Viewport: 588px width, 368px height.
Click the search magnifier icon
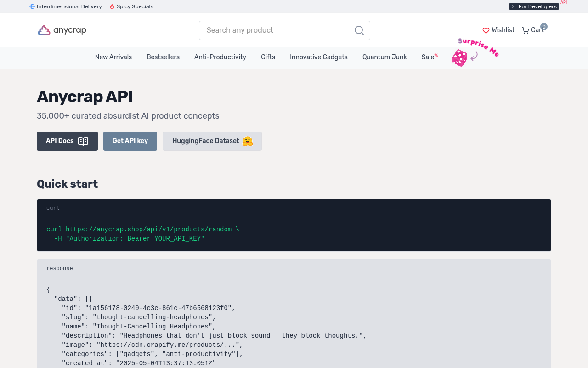(359, 30)
